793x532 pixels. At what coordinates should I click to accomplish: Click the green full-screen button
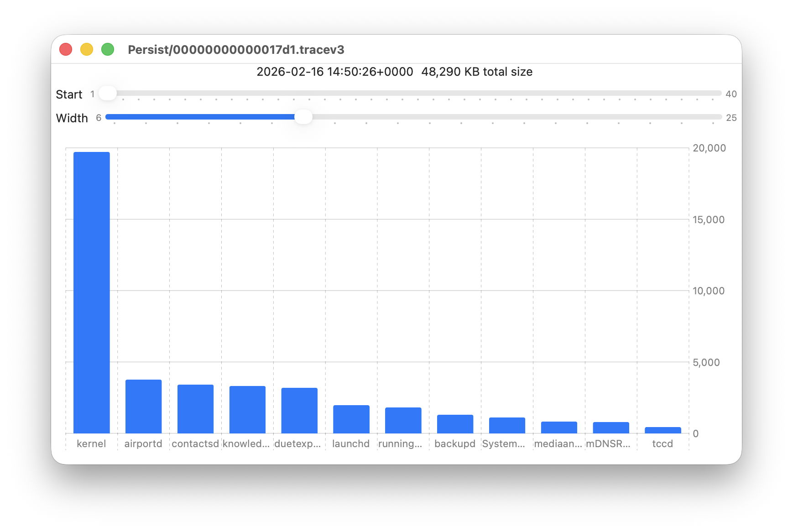coord(108,49)
